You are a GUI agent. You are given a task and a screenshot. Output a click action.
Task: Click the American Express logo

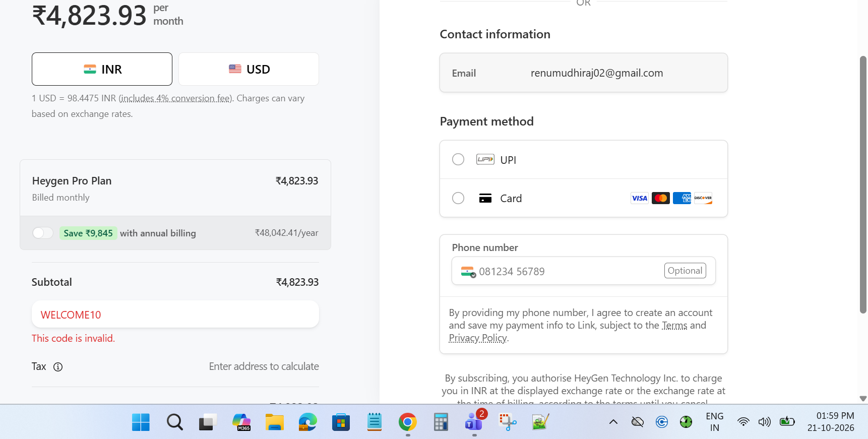(x=682, y=198)
